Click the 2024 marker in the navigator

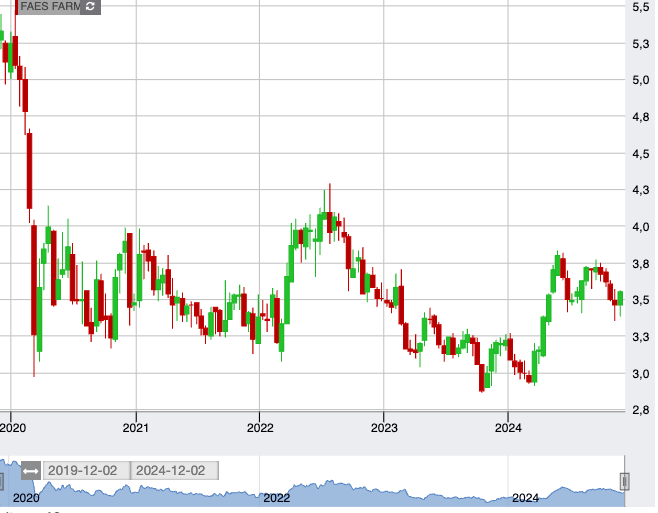click(x=525, y=498)
